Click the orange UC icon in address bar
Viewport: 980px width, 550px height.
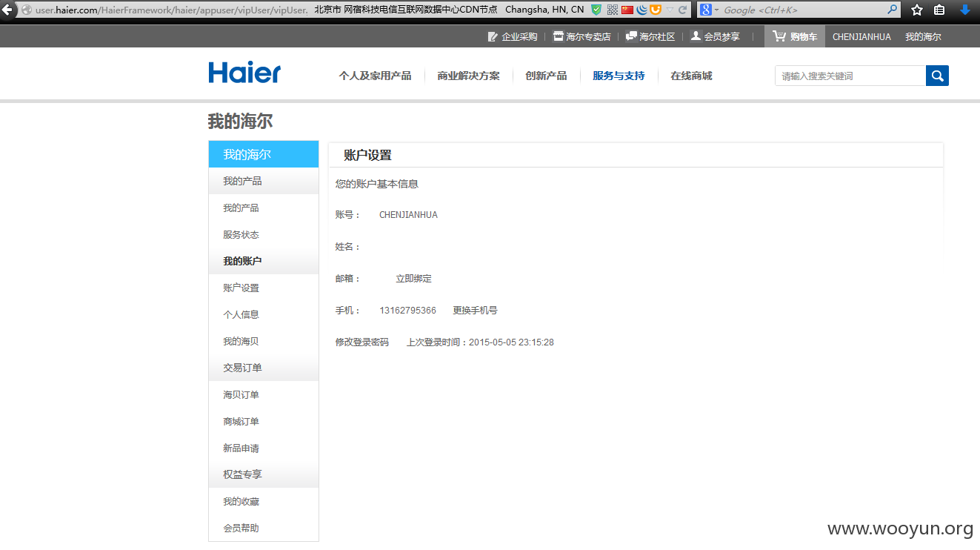tap(656, 10)
